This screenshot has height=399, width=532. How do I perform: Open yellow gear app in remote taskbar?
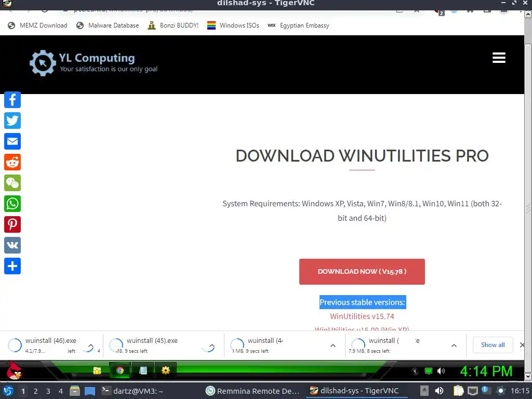(166, 370)
